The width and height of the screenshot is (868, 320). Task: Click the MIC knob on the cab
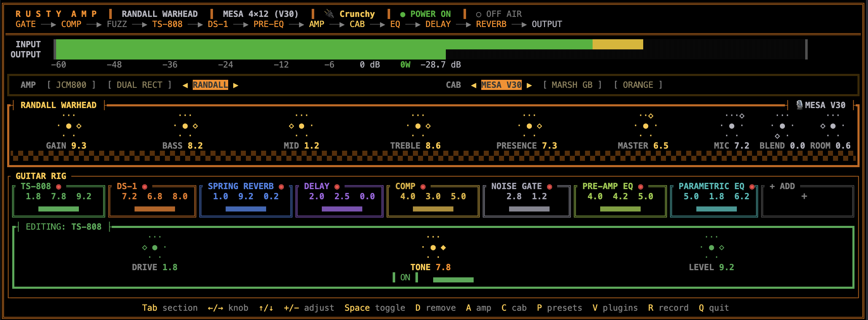click(732, 126)
